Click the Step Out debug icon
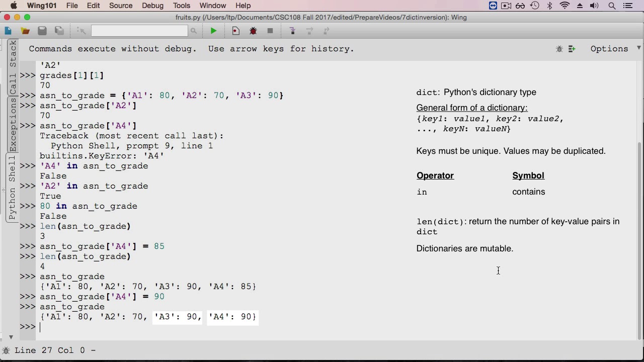The image size is (644, 362). click(x=327, y=31)
